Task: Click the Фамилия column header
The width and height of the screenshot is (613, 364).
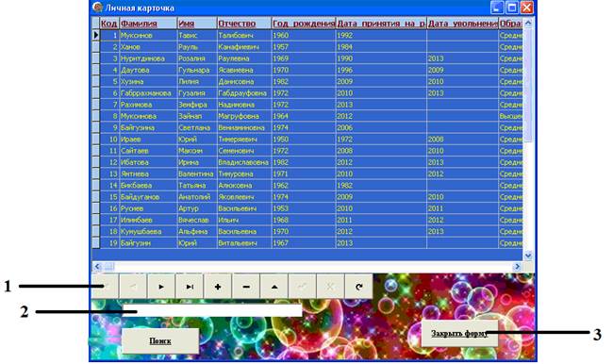Action: (x=148, y=24)
